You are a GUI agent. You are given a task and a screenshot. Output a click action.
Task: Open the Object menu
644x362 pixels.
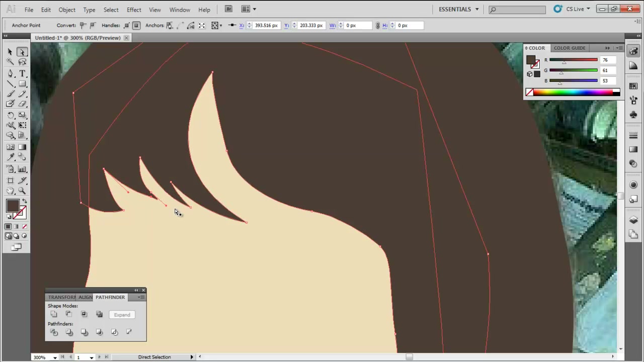[67, 10]
